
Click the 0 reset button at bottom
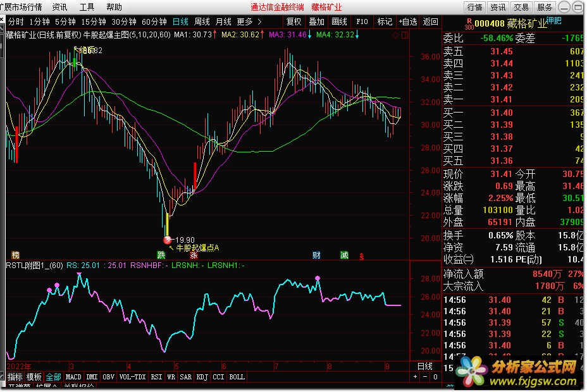[x=435, y=377]
